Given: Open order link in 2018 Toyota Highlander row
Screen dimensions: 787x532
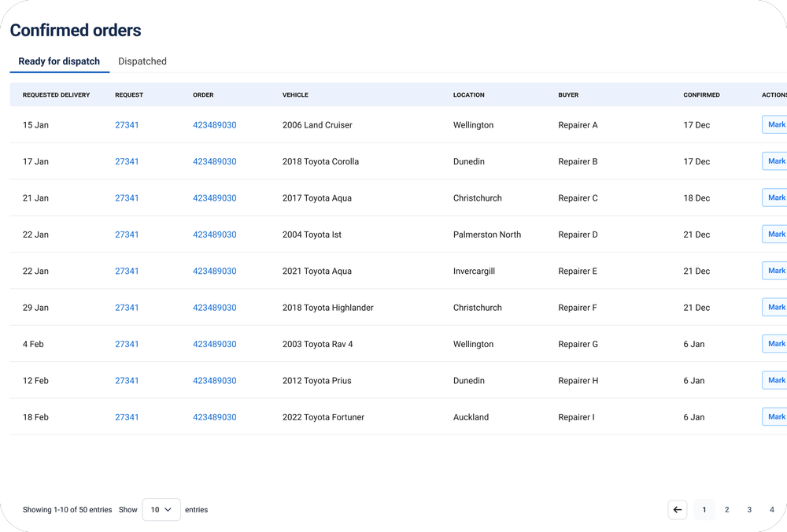Looking at the screenshot, I should pyautogui.click(x=214, y=308).
